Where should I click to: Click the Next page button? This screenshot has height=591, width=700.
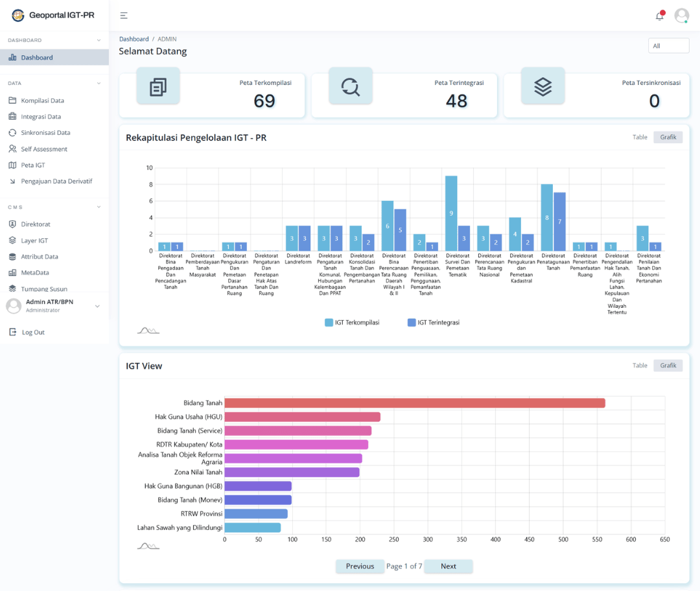pos(449,566)
